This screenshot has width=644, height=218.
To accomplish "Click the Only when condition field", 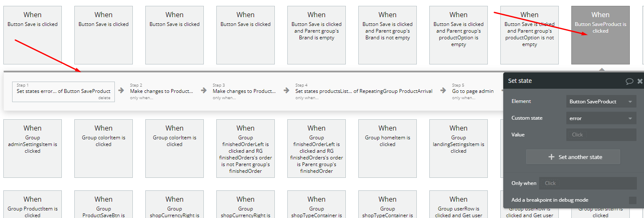I will [588, 183].
